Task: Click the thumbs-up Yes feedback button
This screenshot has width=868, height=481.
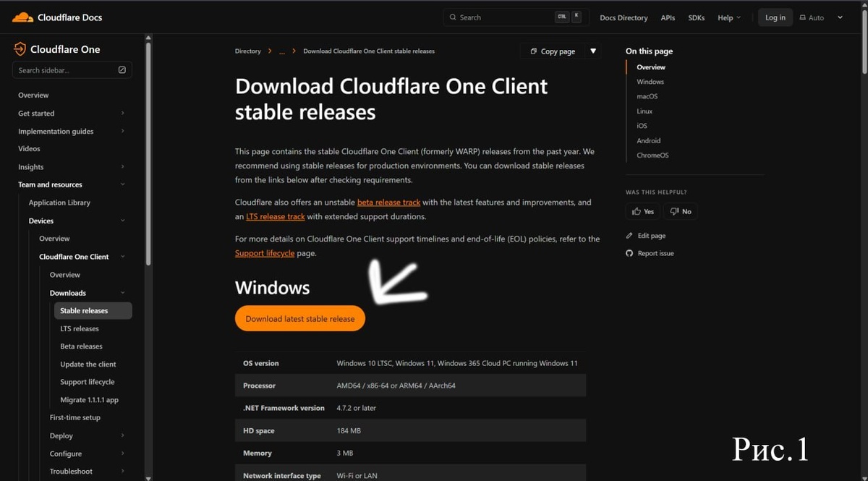Action: point(643,211)
